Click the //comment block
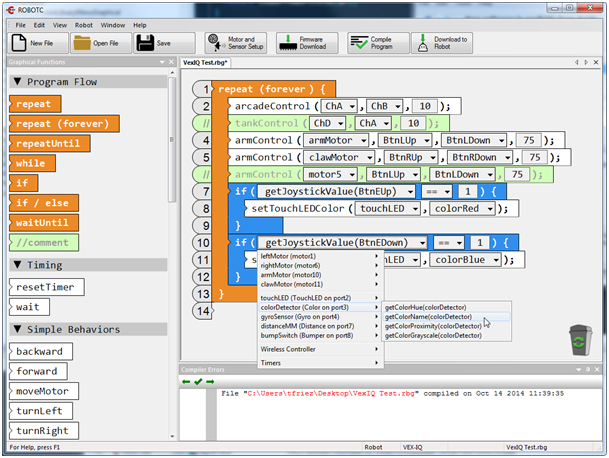Screen dimensions: 609x458 pos(44,242)
